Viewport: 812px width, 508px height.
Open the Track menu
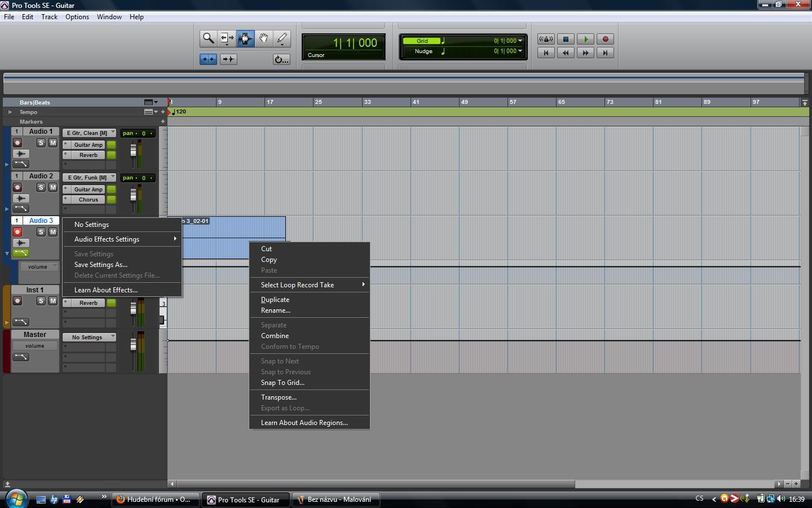click(49, 17)
